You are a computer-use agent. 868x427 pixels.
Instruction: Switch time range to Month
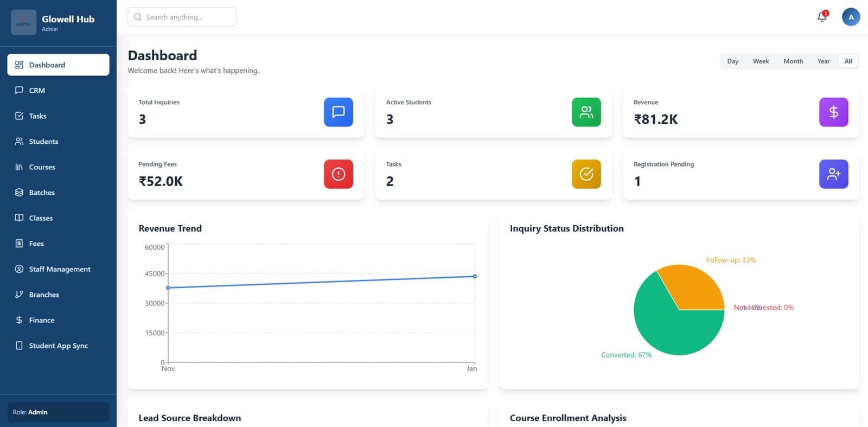point(793,61)
